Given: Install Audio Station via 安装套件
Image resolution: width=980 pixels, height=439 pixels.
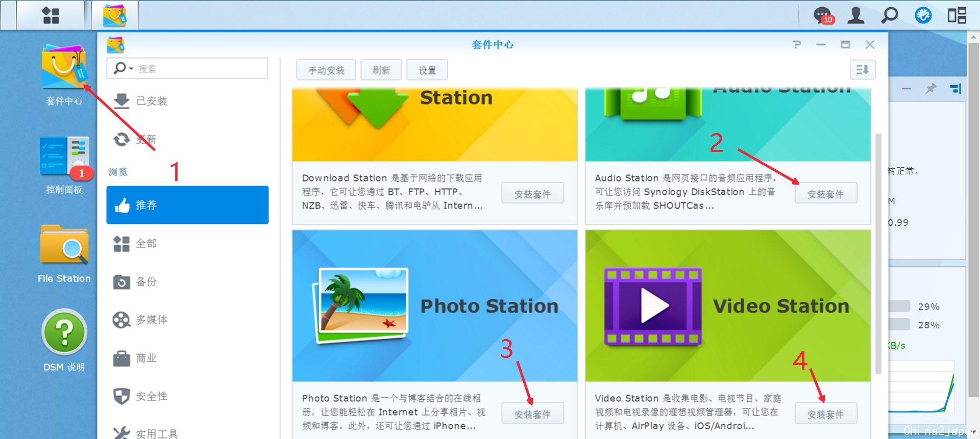Looking at the screenshot, I should click(x=825, y=194).
